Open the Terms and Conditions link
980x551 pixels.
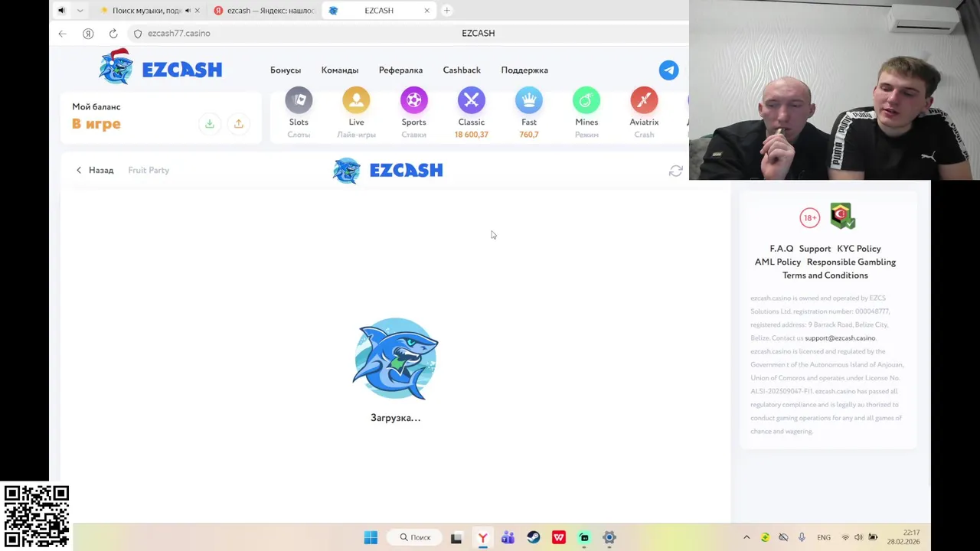click(x=825, y=275)
